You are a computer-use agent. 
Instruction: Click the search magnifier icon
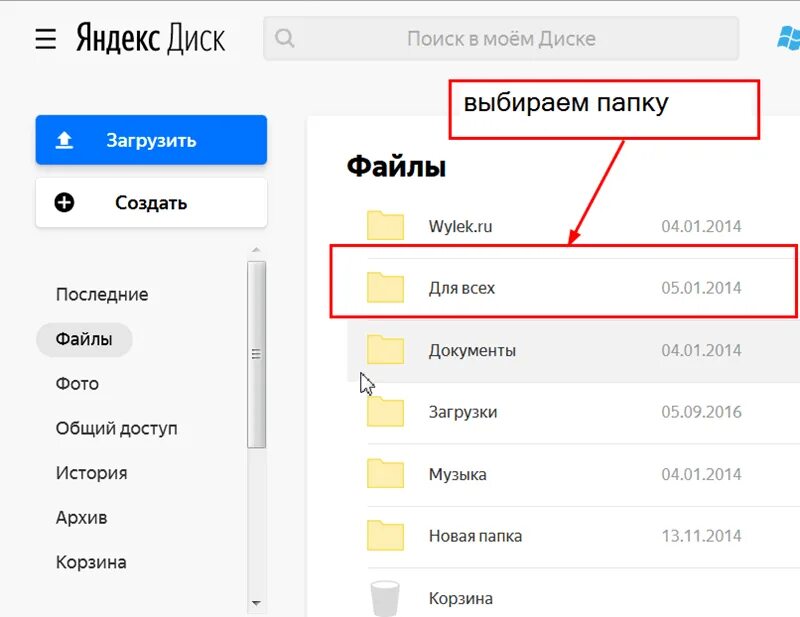click(x=285, y=38)
